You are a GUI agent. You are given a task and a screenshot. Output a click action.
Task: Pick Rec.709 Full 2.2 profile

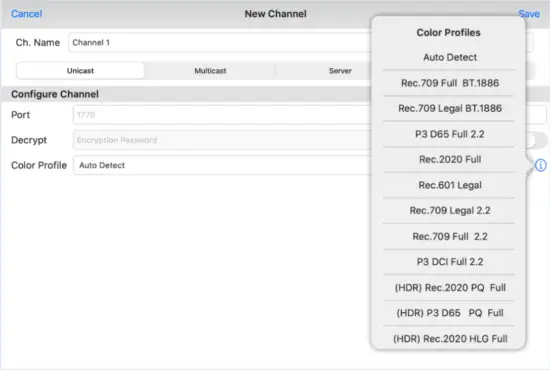click(450, 236)
